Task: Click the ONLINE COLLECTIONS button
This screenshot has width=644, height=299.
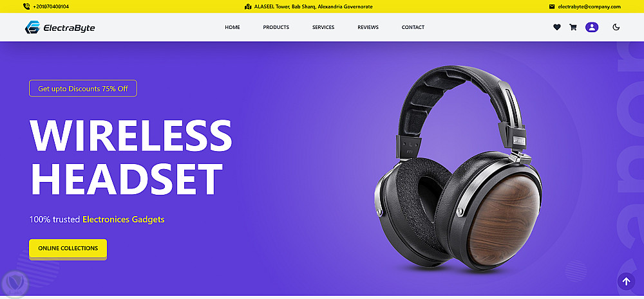Action: pos(68,249)
